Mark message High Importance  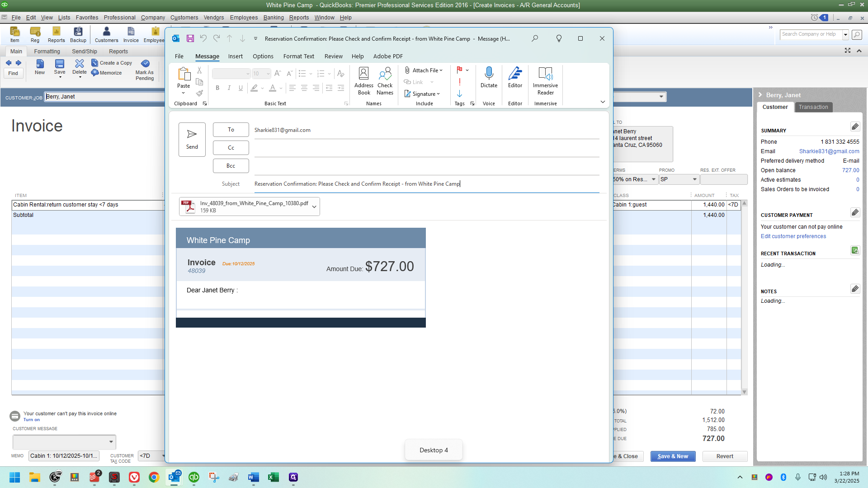coord(459,82)
